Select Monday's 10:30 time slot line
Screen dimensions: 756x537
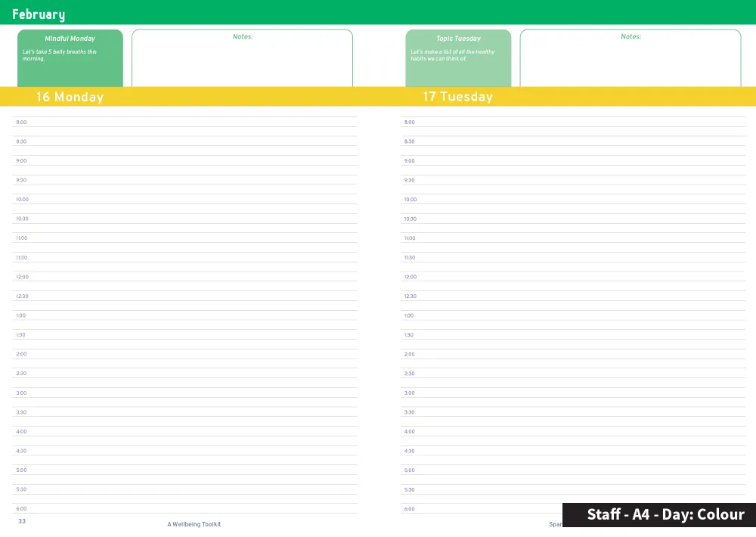tap(185, 219)
